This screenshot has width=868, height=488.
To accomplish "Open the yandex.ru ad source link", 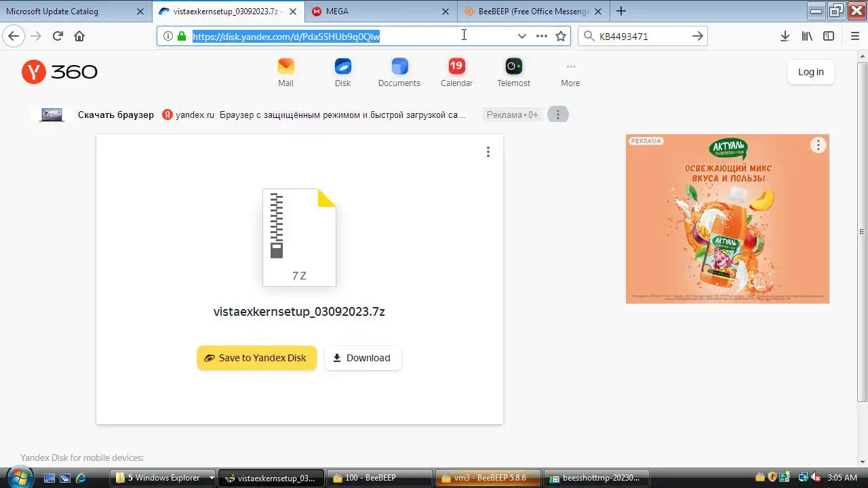I will click(x=188, y=115).
